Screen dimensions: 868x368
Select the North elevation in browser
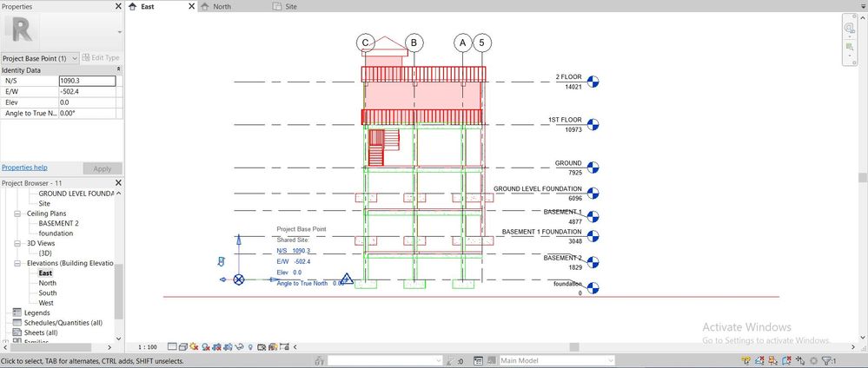pos(48,283)
